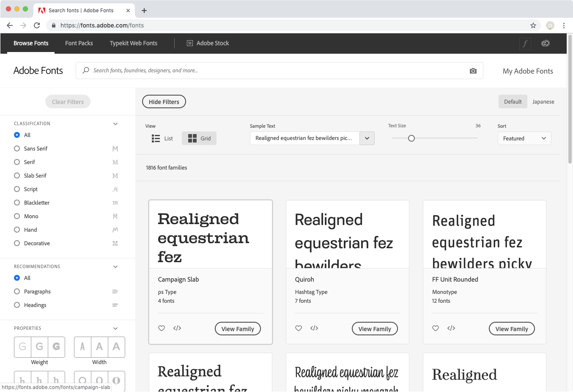Favorite Quiroh with heart icon

[299, 328]
